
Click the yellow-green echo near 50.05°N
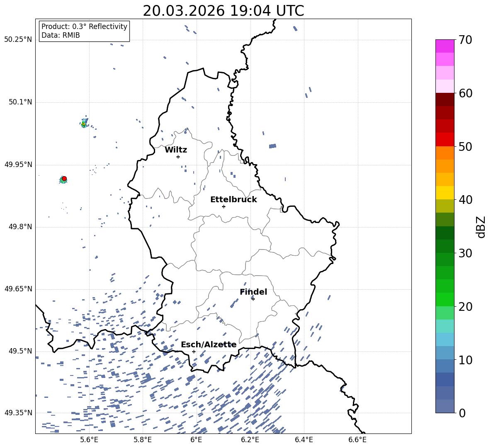[84, 124]
